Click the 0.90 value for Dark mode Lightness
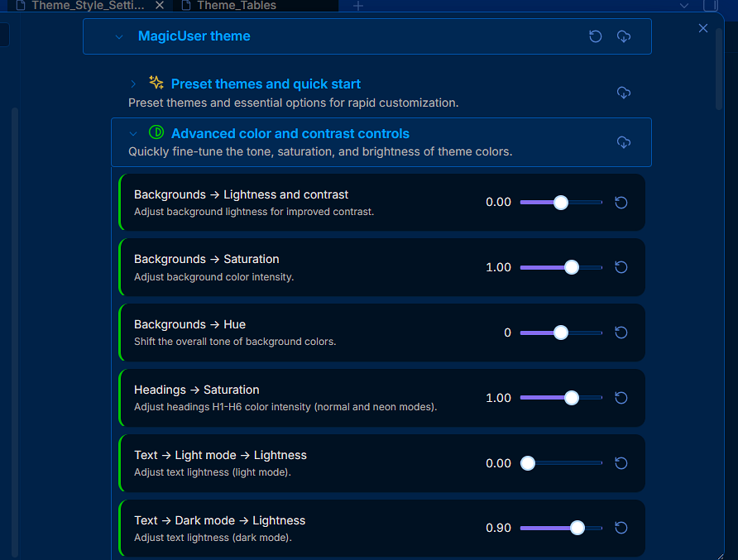The image size is (738, 560). (x=498, y=528)
